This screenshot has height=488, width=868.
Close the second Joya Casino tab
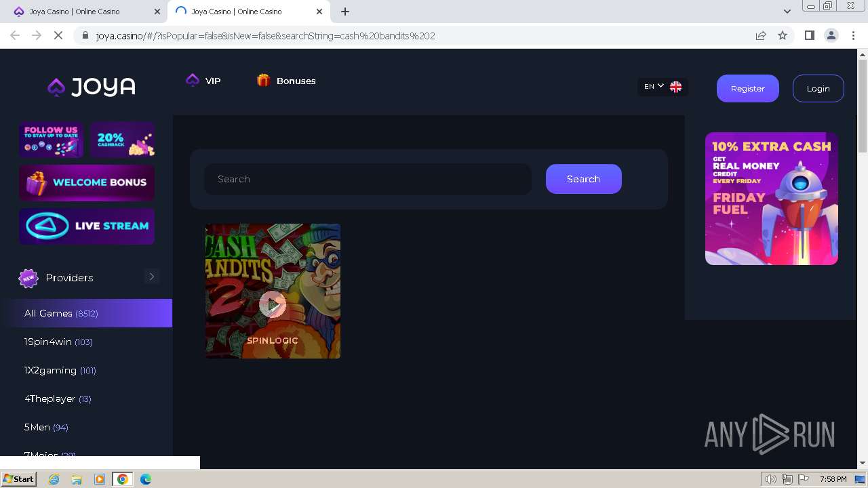point(319,12)
